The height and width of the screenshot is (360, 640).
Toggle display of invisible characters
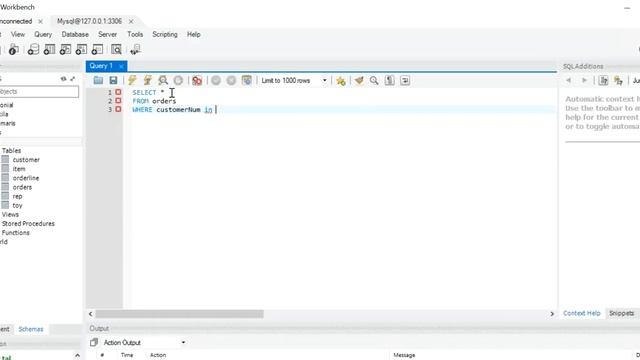pyautogui.click(x=389, y=80)
